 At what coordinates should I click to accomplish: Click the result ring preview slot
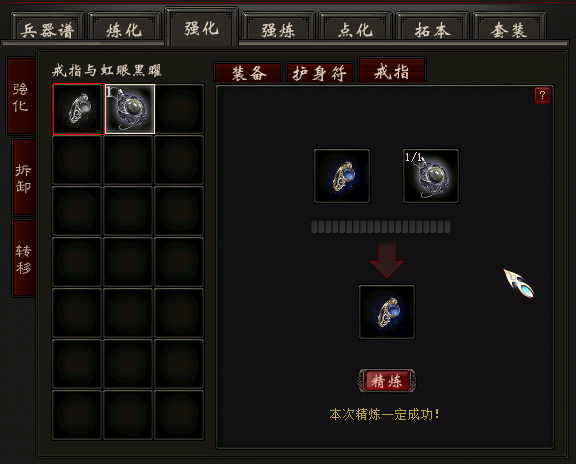click(x=387, y=312)
